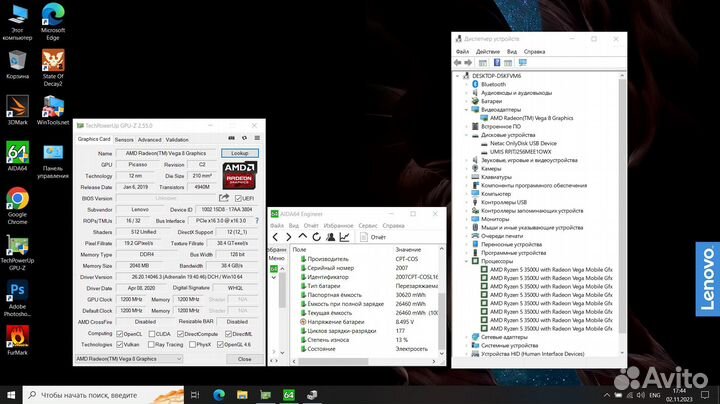Click the Close button in GPU-Z
720x404 pixels.
(x=244, y=359)
